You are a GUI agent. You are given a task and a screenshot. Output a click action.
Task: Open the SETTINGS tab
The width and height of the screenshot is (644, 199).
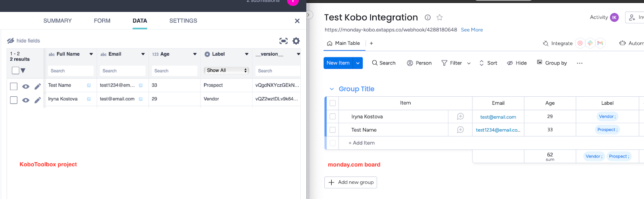pyautogui.click(x=183, y=21)
